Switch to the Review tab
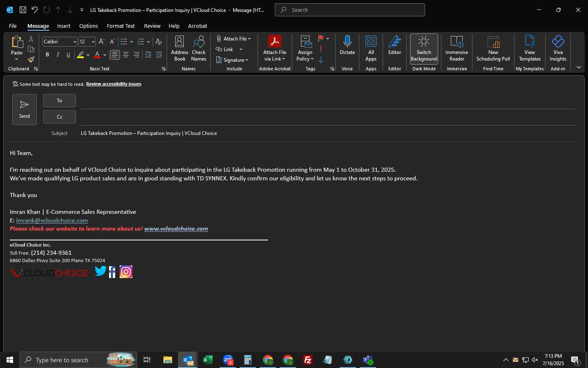This screenshot has width=588, height=368. click(x=152, y=26)
